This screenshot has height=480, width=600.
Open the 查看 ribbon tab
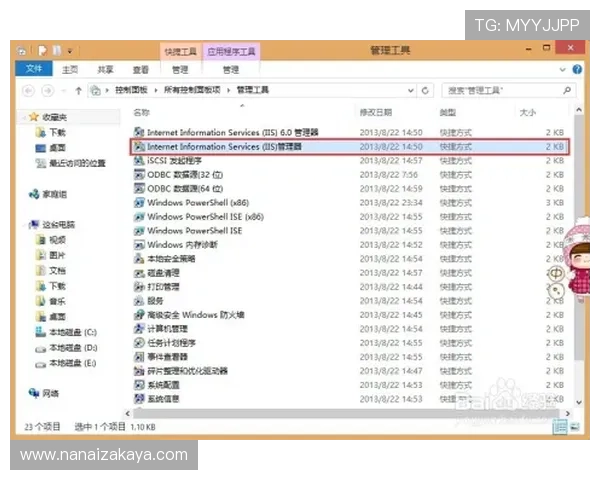click(140, 70)
